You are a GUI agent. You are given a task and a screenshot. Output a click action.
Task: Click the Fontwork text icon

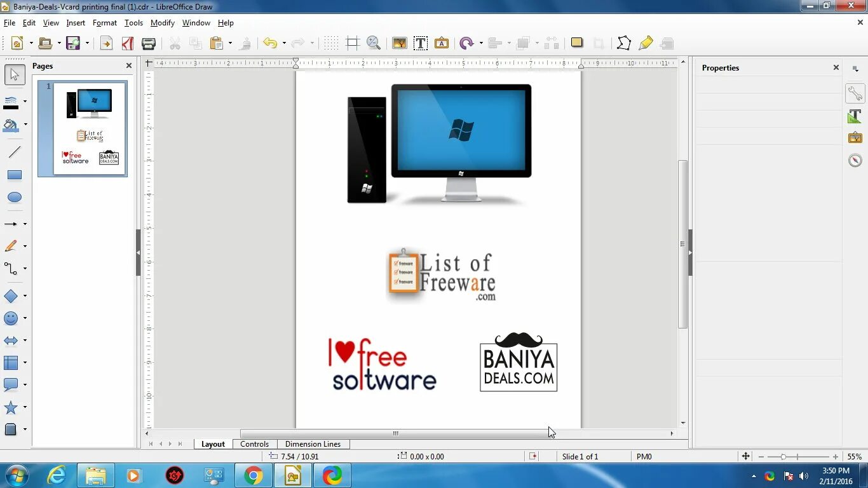pos(442,43)
